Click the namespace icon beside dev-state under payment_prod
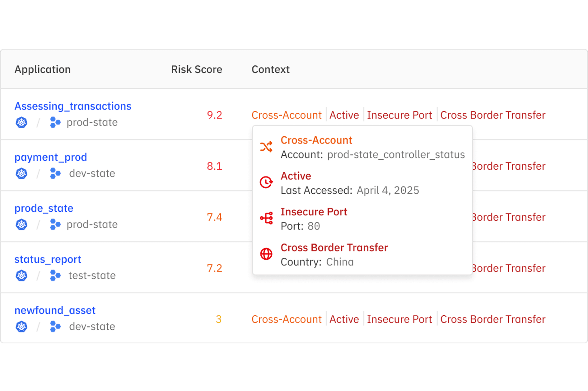 pyautogui.click(x=55, y=173)
